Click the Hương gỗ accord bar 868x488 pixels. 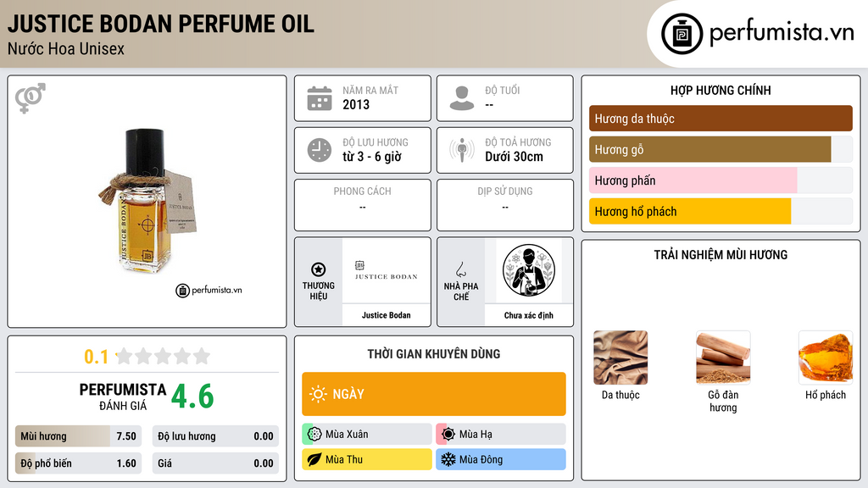(x=721, y=149)
